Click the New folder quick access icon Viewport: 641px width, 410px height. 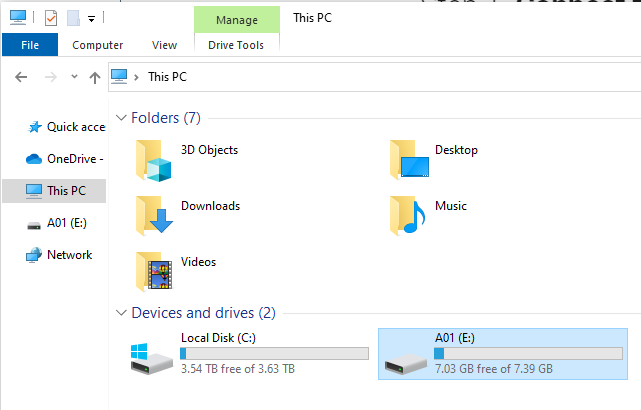(74, 18)
